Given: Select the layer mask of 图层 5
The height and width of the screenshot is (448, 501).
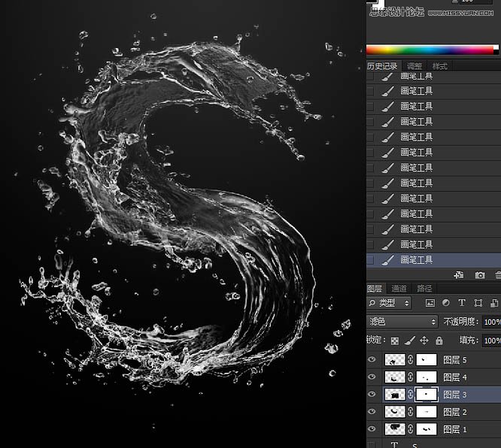Looking at the screenshot, I should 427,360.
